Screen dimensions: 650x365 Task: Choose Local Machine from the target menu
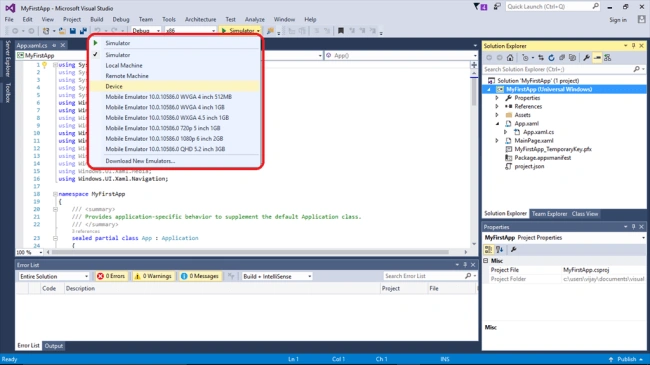tap(174, 66)
